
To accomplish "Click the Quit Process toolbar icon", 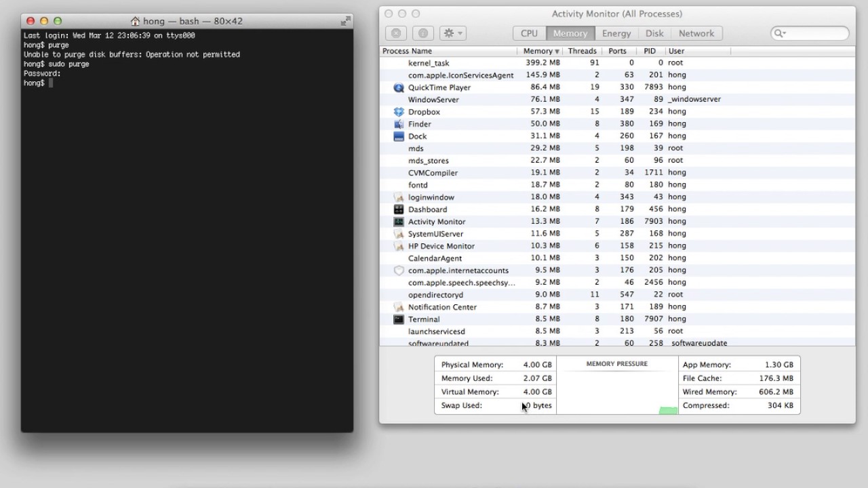I will click(397, 33).
